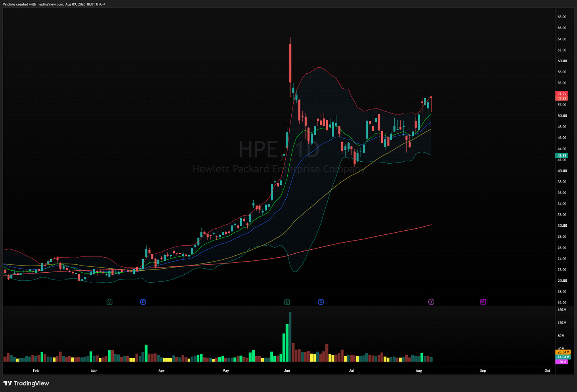Click the red 53.65 price label

tap(562, 94)
